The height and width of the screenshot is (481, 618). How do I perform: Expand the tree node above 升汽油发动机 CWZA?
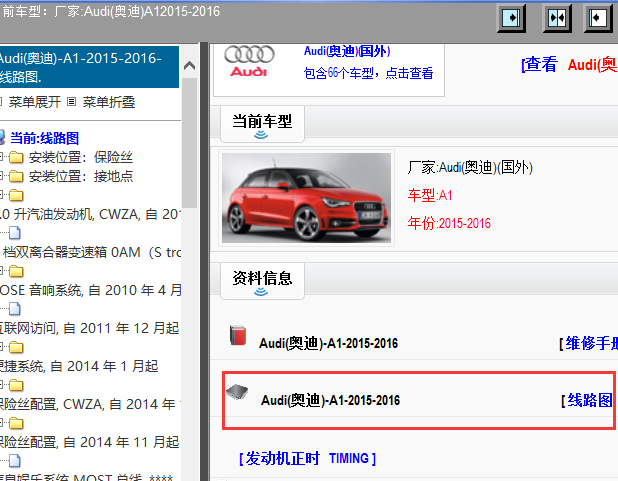pyautogui.click(x=2, y=195)
